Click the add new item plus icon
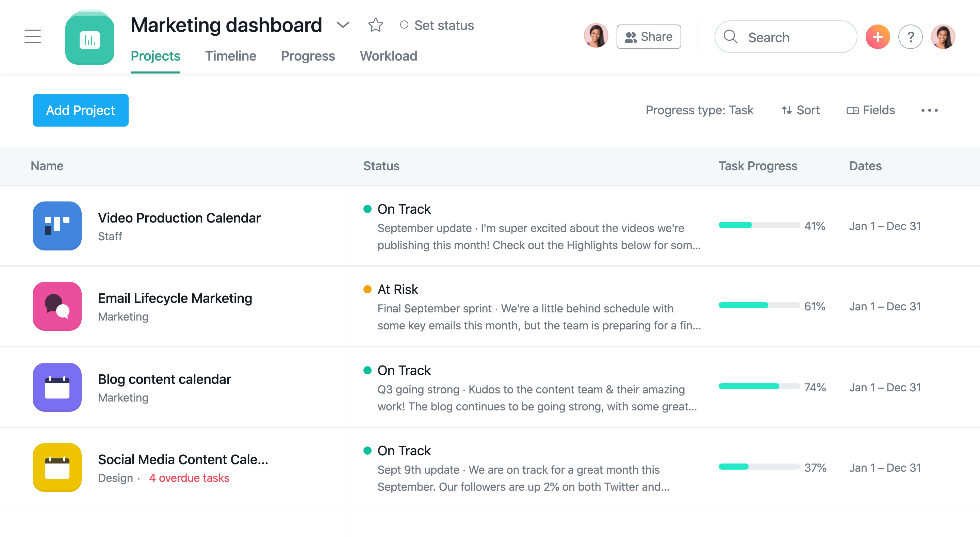This screenshot has height=537, width=980. [878, 36]
